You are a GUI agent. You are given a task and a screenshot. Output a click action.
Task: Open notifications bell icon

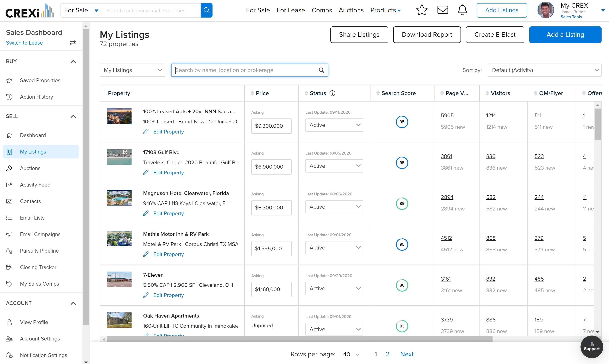click(462, 10)
